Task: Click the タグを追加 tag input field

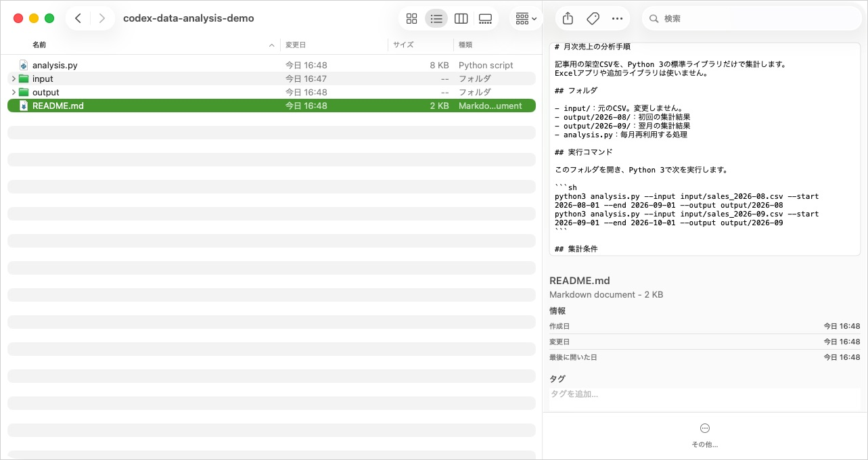Action: 705,394
